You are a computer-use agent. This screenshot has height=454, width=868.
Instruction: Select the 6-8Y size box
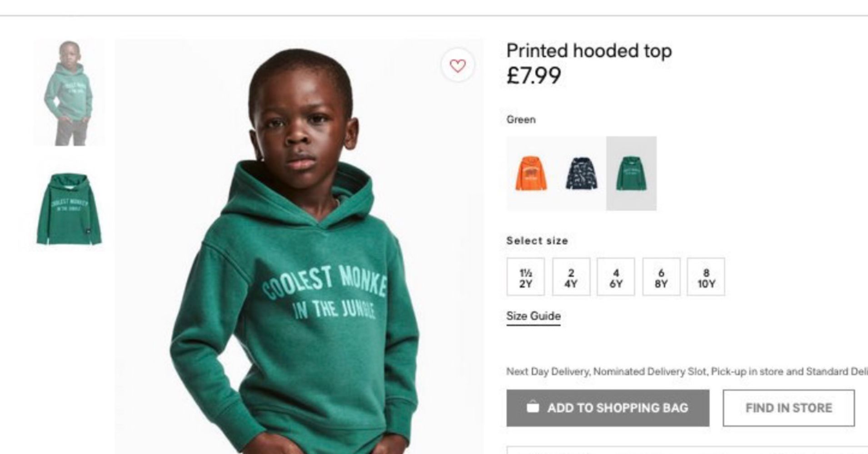coord(661,277)
